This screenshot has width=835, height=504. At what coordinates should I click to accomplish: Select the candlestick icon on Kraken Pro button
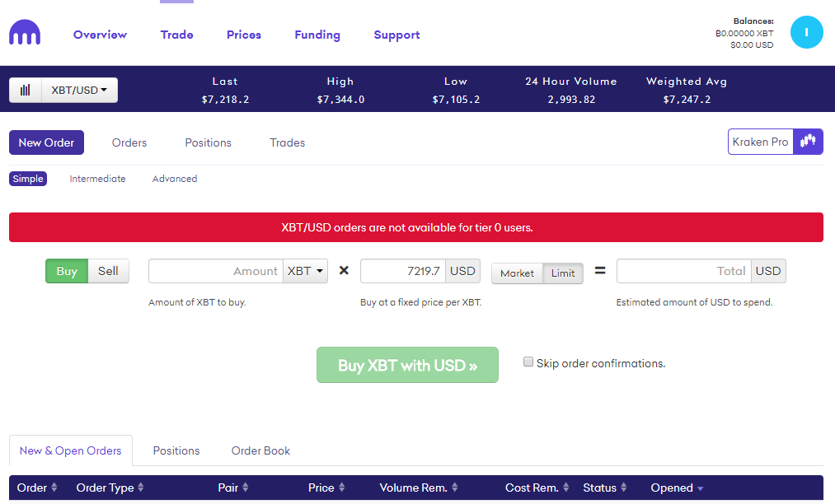pyautogui.click(x=807, y=141)
